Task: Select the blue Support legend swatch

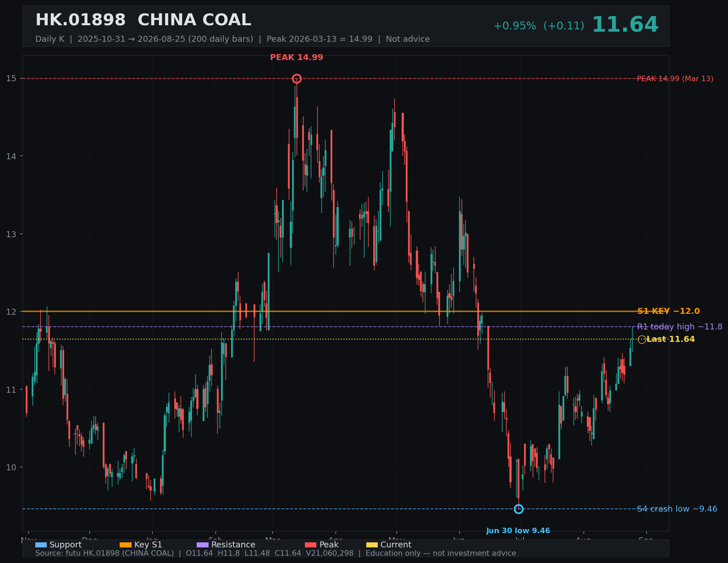Action: click(x=41, y=545)
